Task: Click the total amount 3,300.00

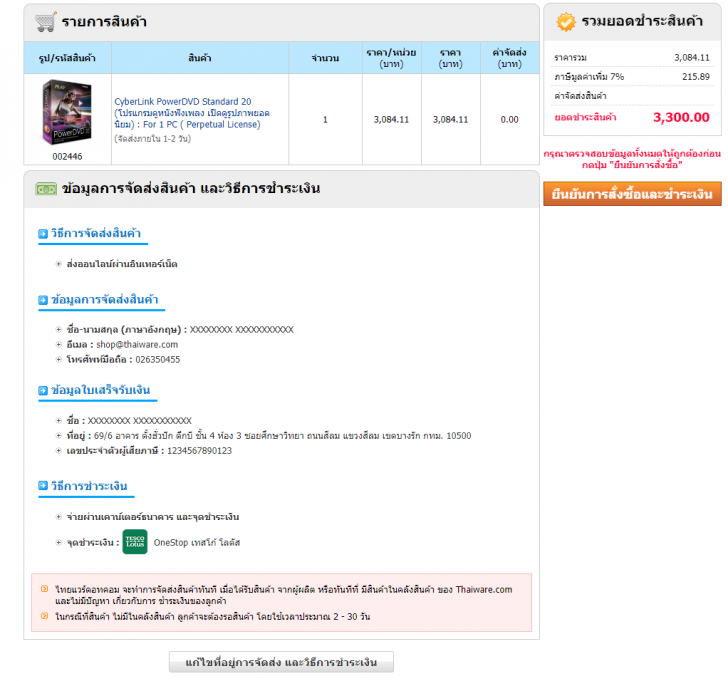Action: pyautogui.click(x=681, y=117)
